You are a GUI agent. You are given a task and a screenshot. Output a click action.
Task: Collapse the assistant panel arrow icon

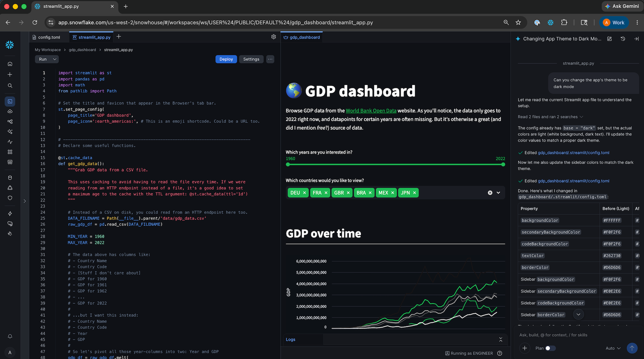coord(636,39)
